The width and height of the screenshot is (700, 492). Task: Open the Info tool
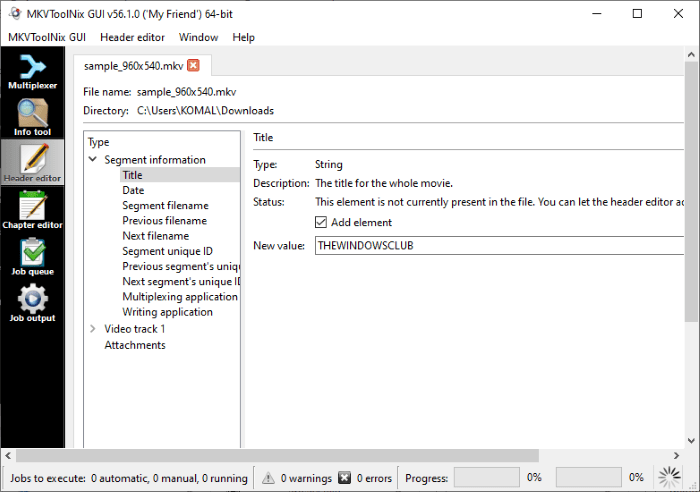(33, 117)
